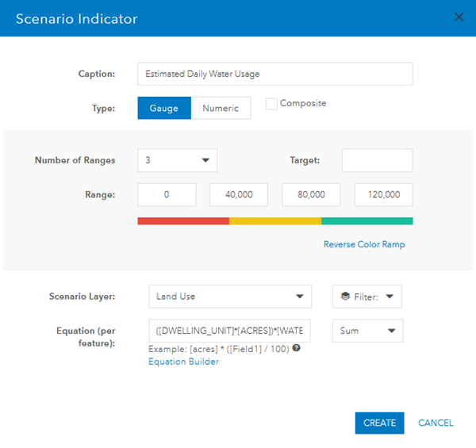
Task: Click the Caption text field
Action: click(x=274, y=74)
